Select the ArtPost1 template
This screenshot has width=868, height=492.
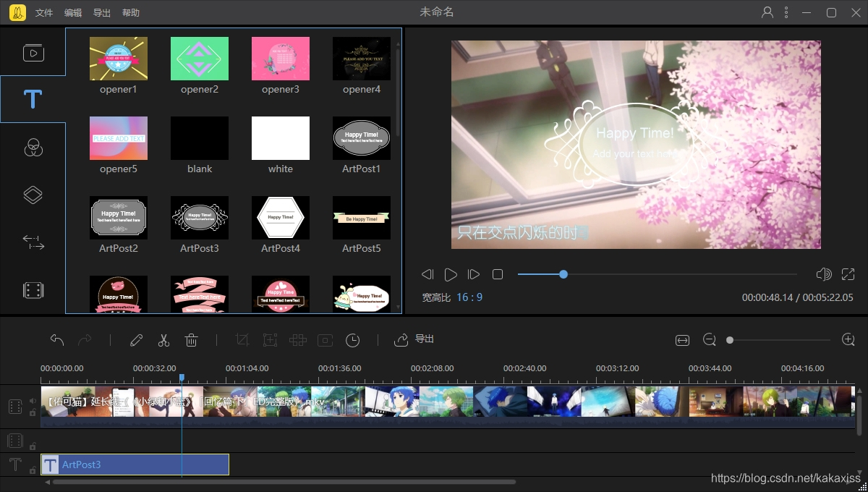[362, 138]
